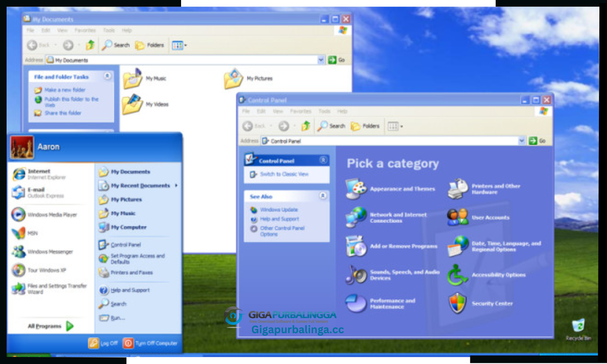Open My Pictures folder in My Documents window

(248, 78)
